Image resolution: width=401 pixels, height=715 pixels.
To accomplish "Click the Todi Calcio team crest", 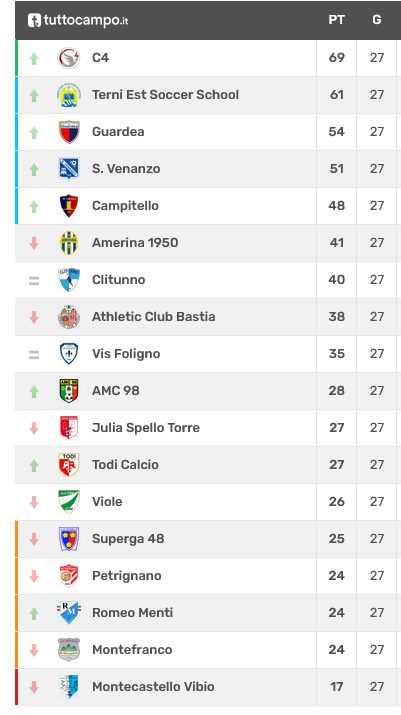I will 69,465.
